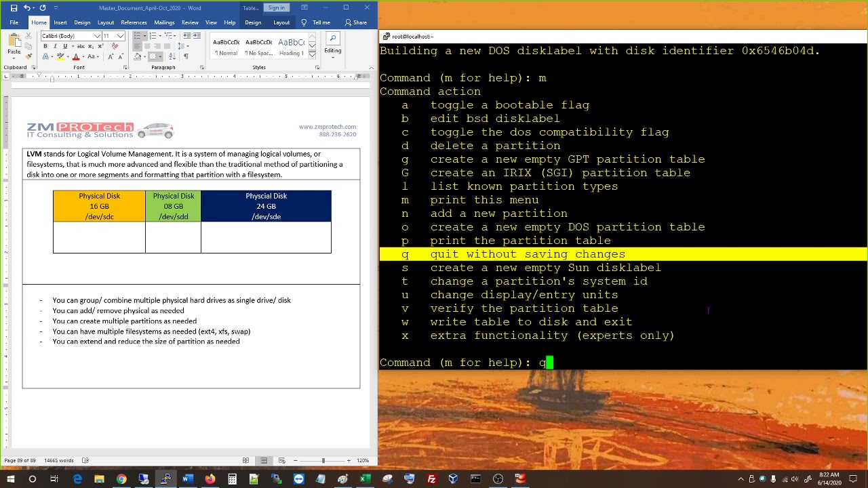Open Google Chrome from the taskbar
868x488 pixels.
point(121,479)
